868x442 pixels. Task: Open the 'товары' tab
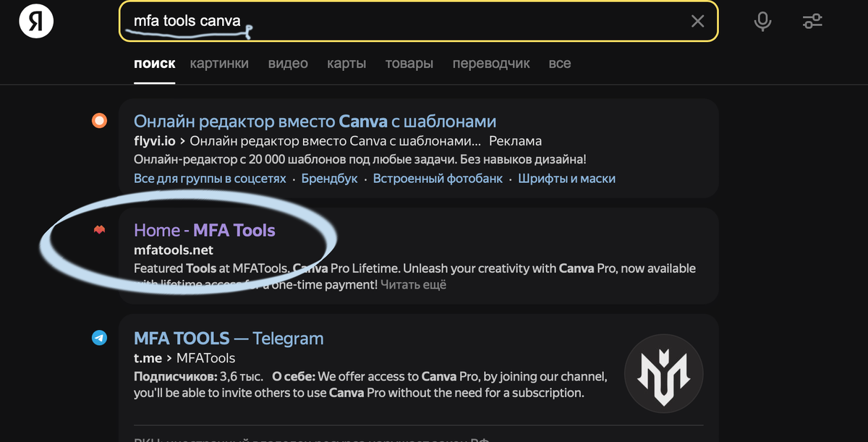[409, 64]
